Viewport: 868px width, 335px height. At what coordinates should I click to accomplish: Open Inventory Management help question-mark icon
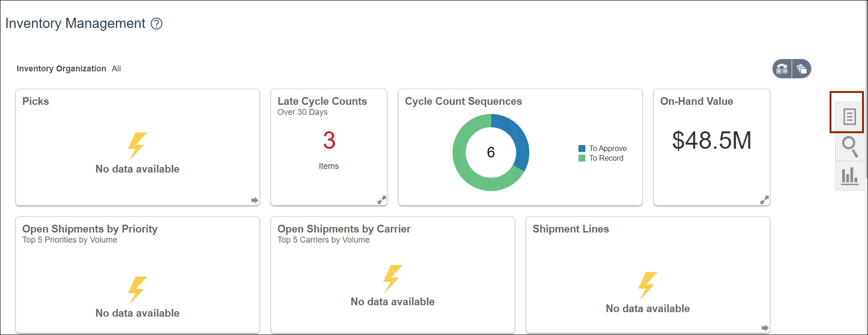(156, 24)
